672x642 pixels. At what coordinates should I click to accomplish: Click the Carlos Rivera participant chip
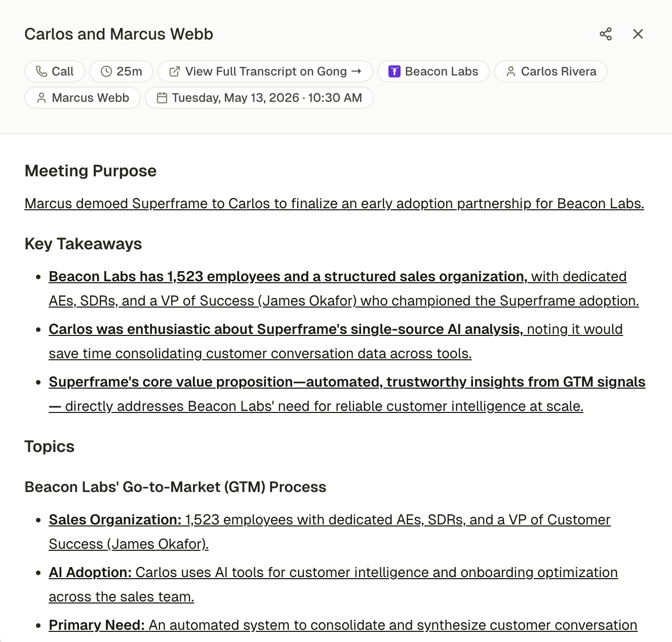[550, 71]
